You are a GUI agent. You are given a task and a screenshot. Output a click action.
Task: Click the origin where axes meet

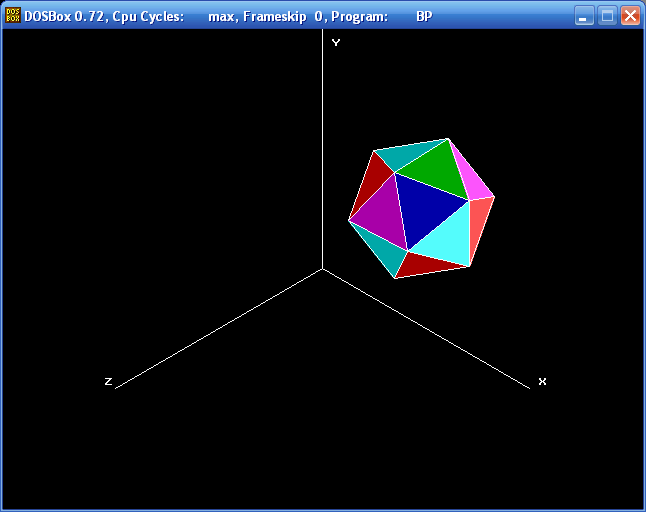pyautogui.click(x=322, y=269)
